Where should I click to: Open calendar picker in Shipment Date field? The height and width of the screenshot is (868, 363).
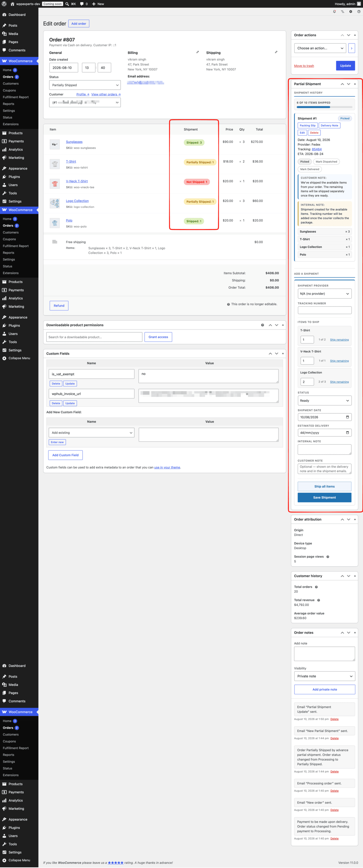(x=347, y=417)
